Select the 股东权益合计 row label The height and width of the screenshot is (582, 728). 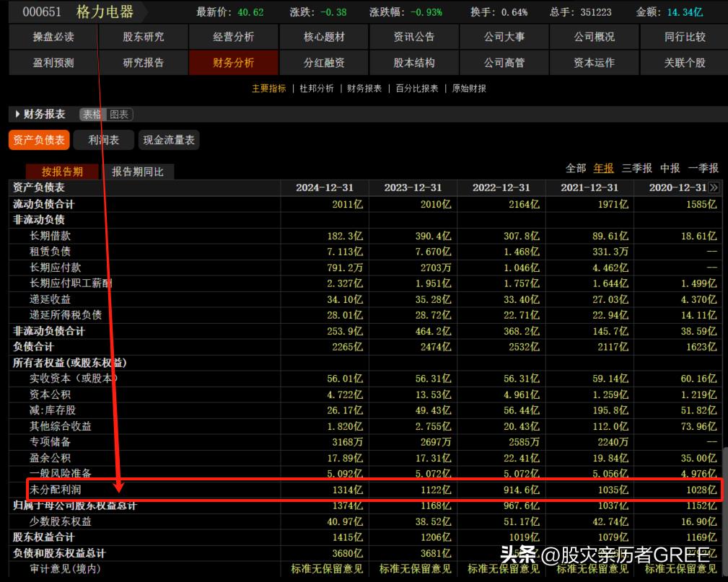(43, 537)
